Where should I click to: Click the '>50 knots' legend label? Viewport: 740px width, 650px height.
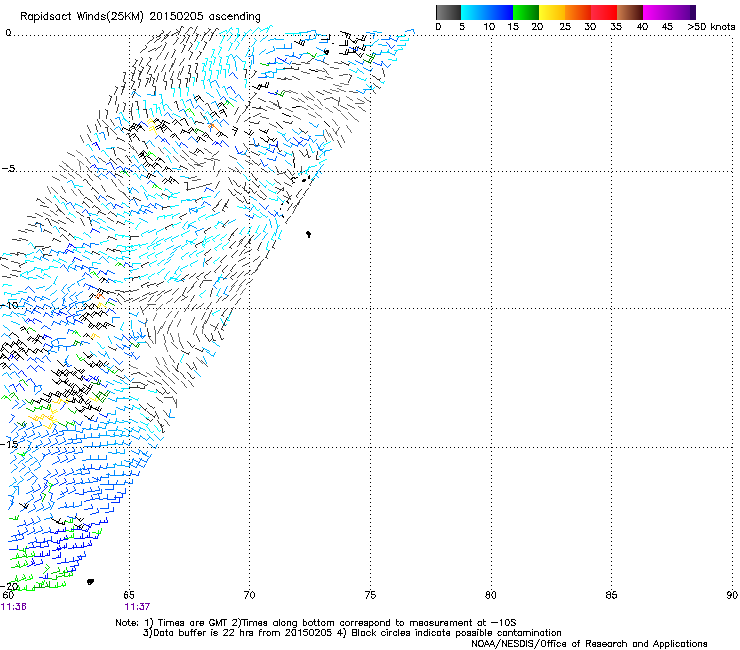click(x=711, y=27)
